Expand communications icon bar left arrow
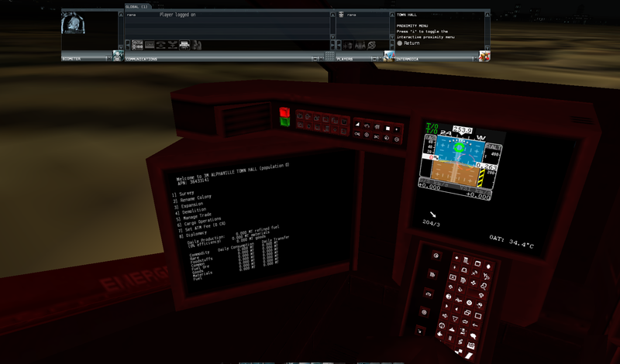620x364 pixels. coord(128,45)
